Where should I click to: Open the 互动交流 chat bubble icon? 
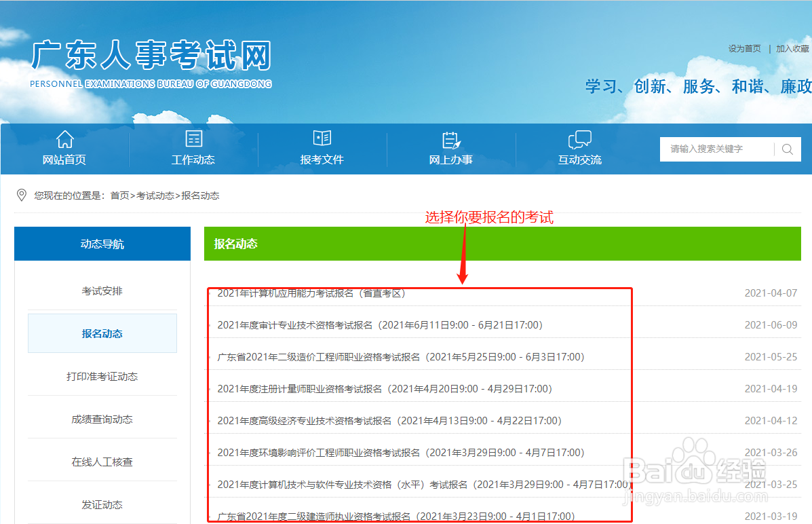(x=579, y=139)
